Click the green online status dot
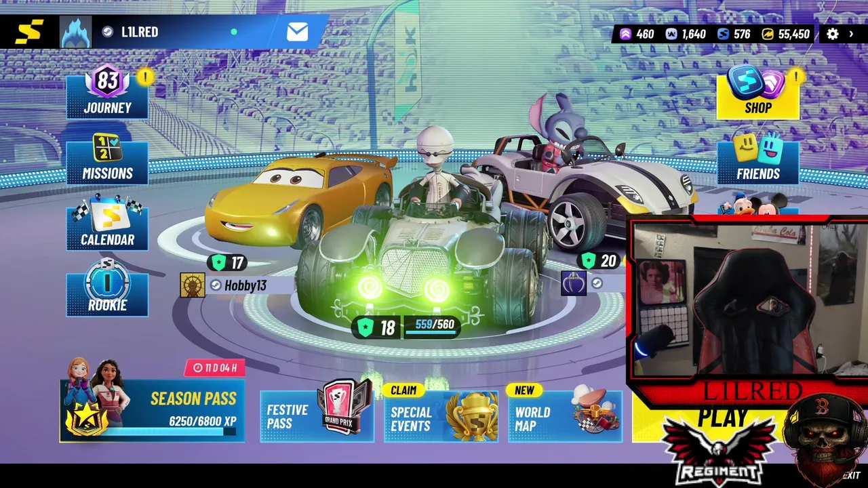The image size is (868, 488). click(x=234, y=32)
